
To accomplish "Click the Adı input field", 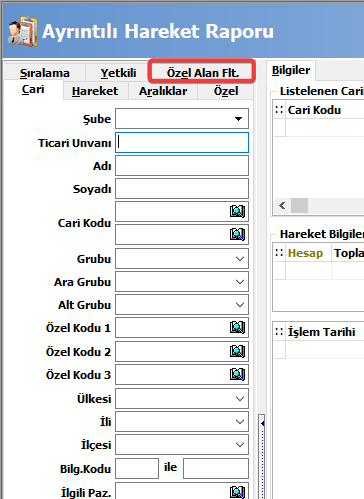I will (182, 166).
